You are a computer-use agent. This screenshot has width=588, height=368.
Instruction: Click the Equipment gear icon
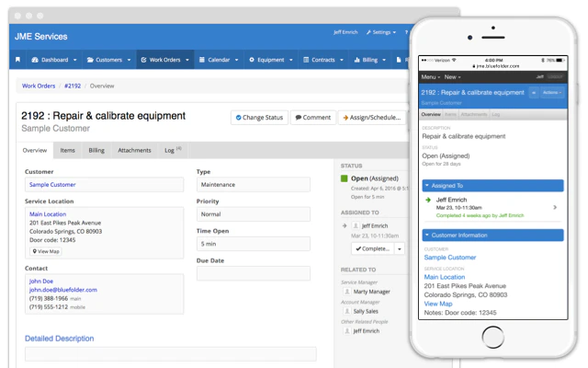click(x=253, y=60)
